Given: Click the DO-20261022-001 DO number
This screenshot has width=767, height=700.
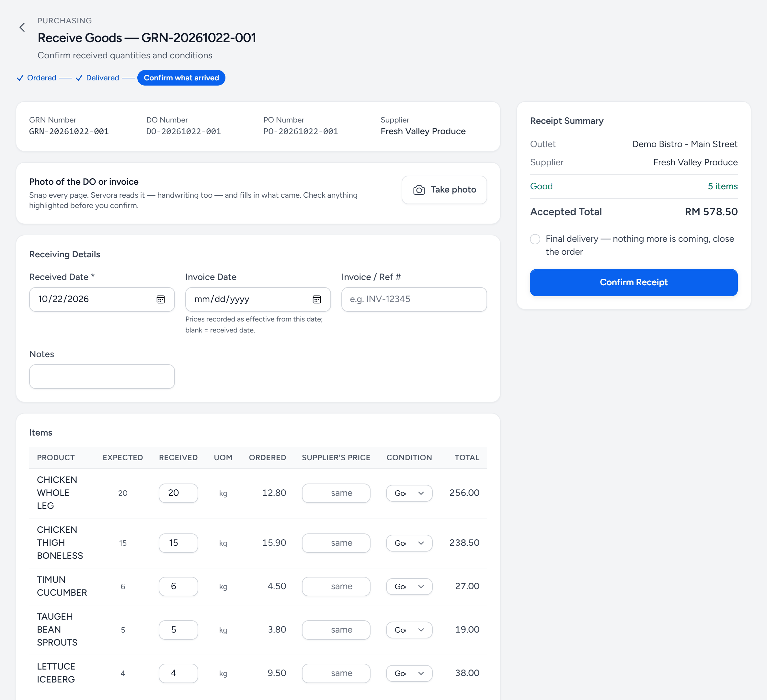Looking at the screenshot, I should pyautogui.click(x=183, y=132).
